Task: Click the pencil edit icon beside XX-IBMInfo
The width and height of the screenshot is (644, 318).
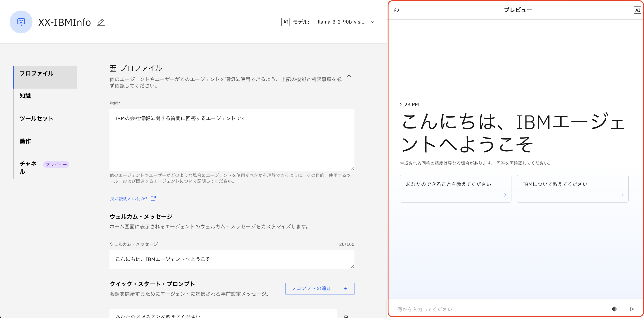Action: click(101, 22)
